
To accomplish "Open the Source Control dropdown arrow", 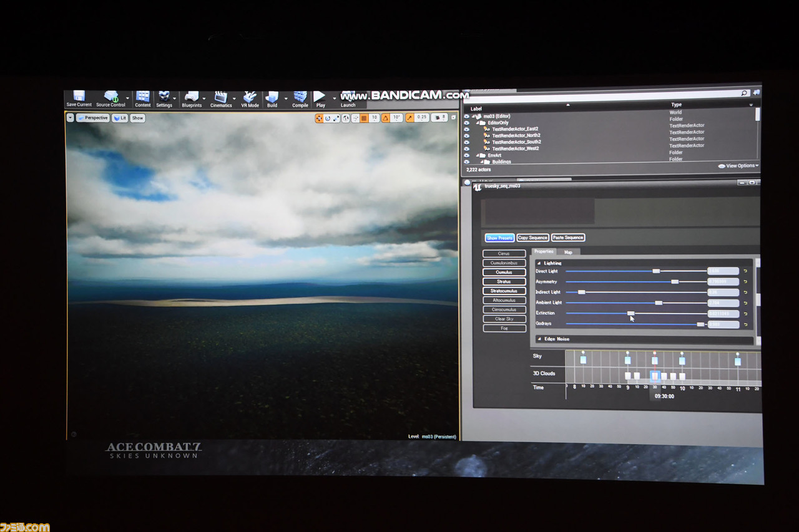I will [127, 98].
